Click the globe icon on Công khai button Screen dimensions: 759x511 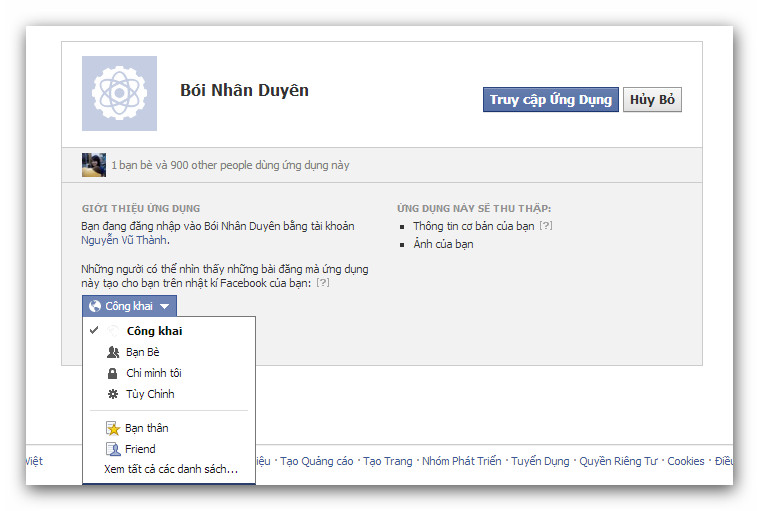pos(95,306)
